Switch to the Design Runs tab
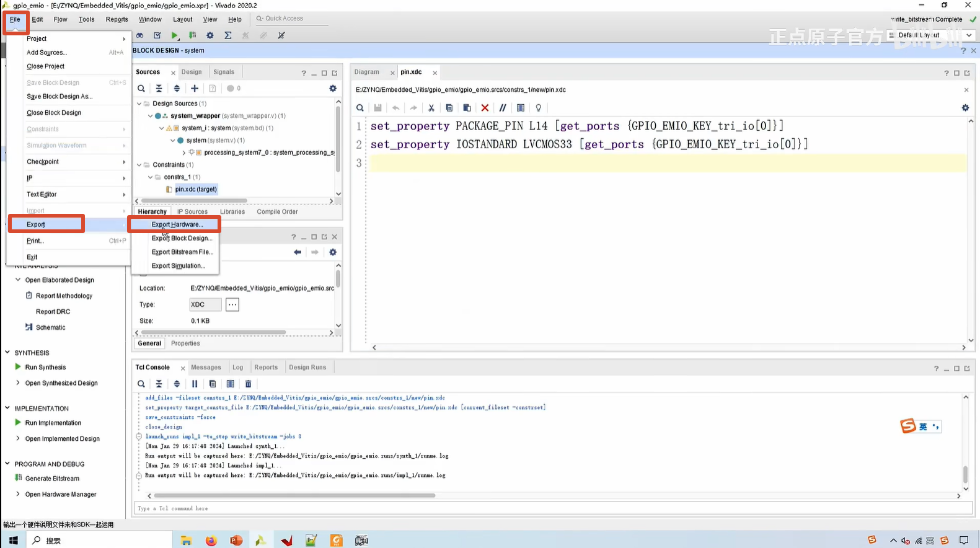This screenshot has height=548, width=980. pyautogui.click(x=307, y=368)
